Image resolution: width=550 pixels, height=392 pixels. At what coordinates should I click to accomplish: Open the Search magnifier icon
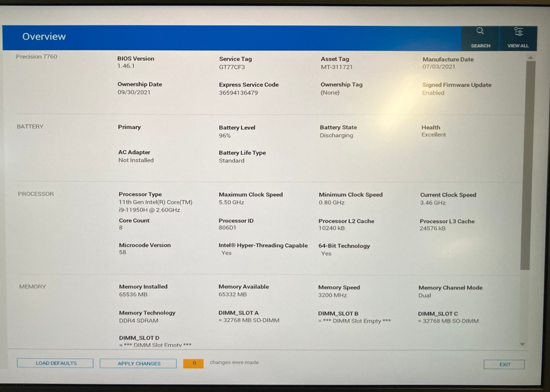[x=480, y=31]
